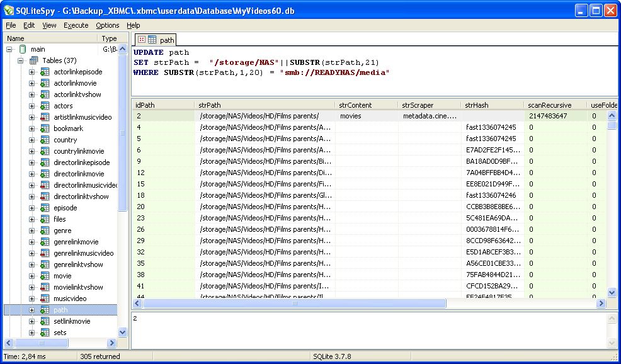Viewport: 621px width, 364px height.
Task: Click the results grid horizontal scrollbar thumb
Action: click(x=295, y=304)
